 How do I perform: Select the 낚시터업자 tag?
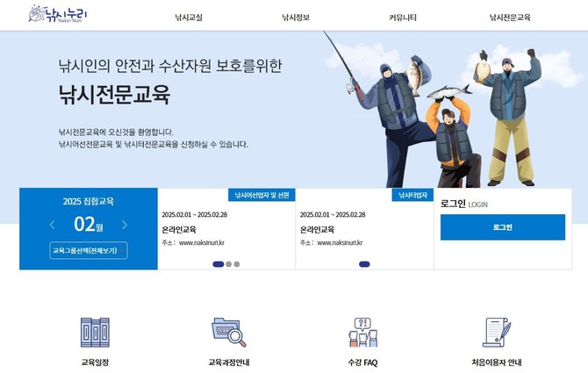pyautogui.click(x=412, y=195)
